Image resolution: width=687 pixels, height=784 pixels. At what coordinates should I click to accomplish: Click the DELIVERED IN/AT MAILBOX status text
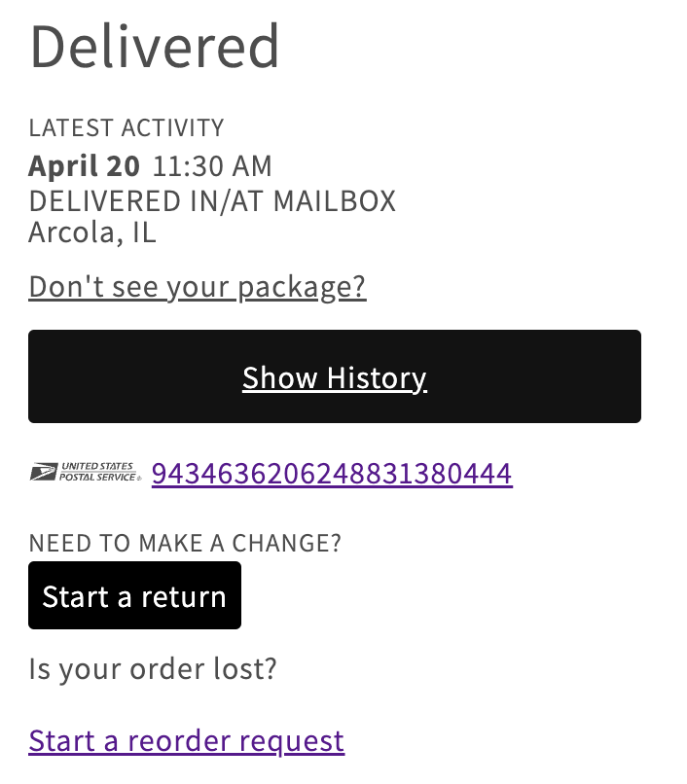pyautogui.click(x=212, y=201)
